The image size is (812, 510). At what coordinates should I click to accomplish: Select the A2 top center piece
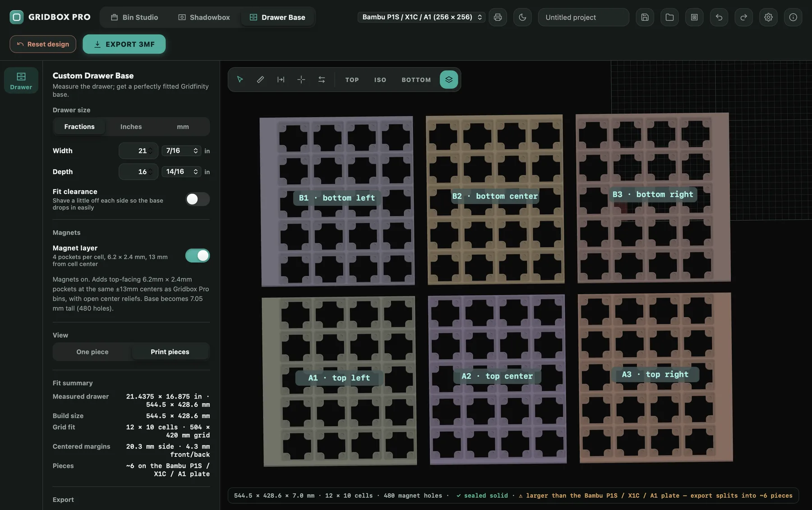click(x=497, y=376)
